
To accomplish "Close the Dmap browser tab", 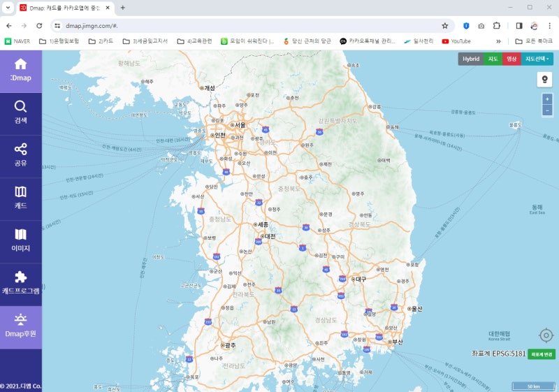I will [108, 8].
